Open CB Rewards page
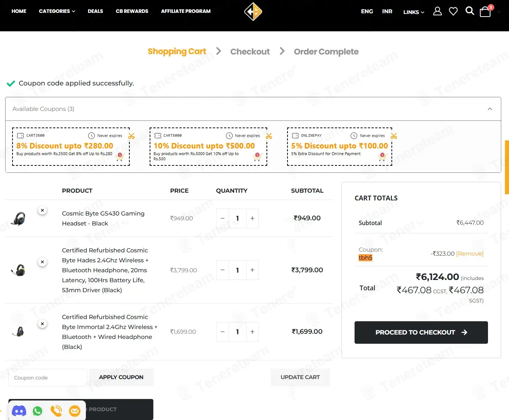Screen dimensions: 509x420 pyautogui.click(x=132, y=11)
